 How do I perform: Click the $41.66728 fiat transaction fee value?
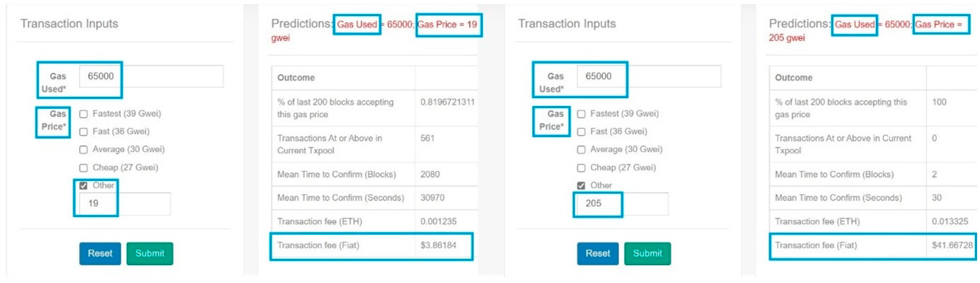[952, 245]
